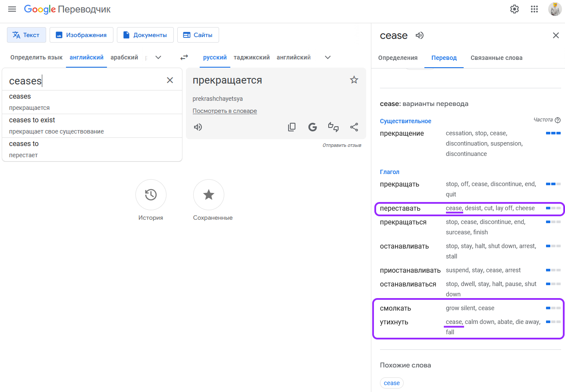Viewport: 565px width, 392px height.
Task: Click the verb translation 'прекращать'
Action: point(400,184)
